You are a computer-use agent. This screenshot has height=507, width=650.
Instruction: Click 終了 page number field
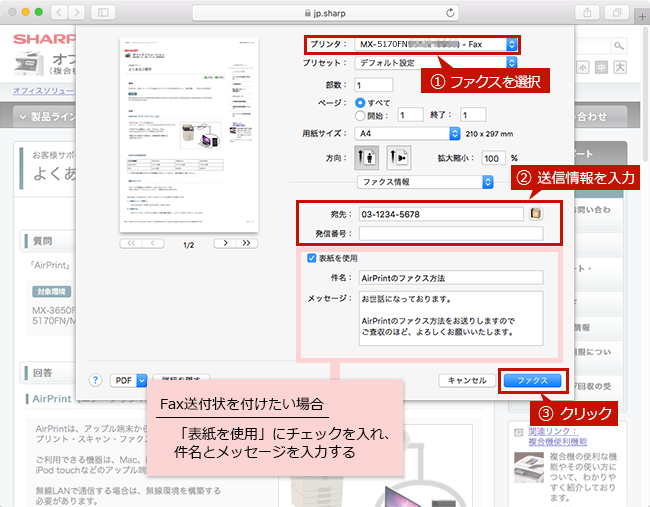pos(473,114)
